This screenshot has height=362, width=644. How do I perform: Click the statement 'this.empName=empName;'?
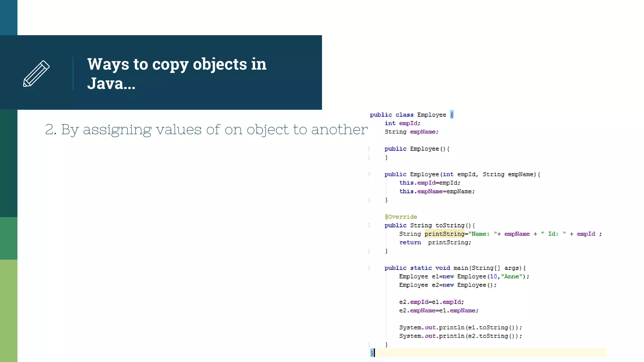pos(437,191)
